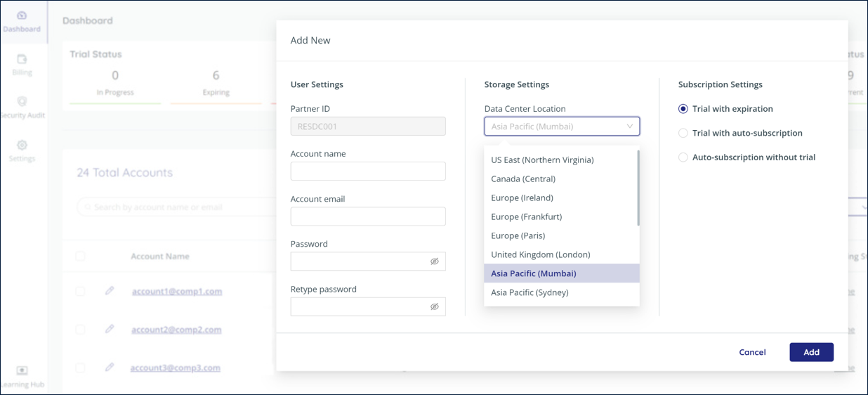Select Auto-subscription without trial radio button
The height and width of the screenshot is (395, 868).
click(683, 157)
